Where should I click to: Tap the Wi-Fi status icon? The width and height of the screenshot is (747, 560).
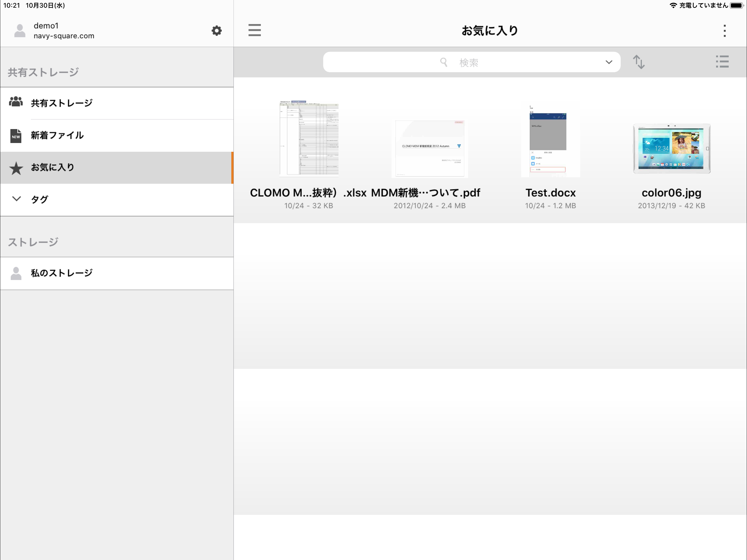(673, 5)
